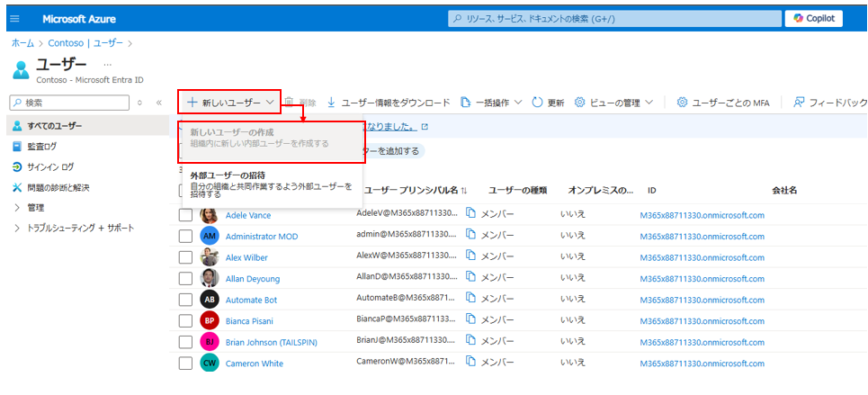Check the Alex Wilber row checkbox

(x=185, y=257)
